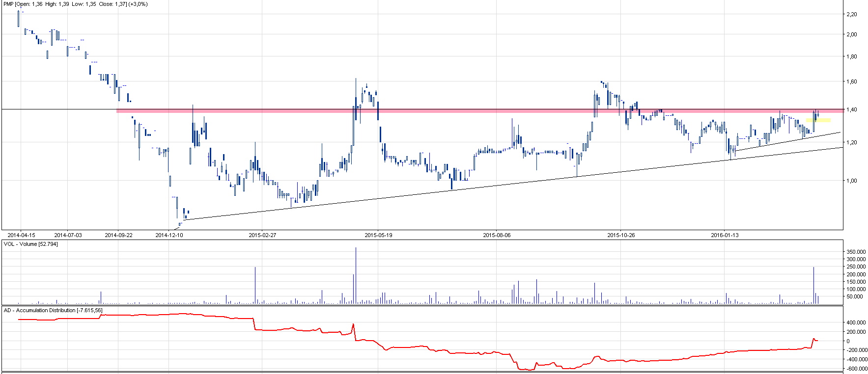868x374 pixels.
Task: Click the PMP open/high/low/close title text
Action: [x=75, y=4]
